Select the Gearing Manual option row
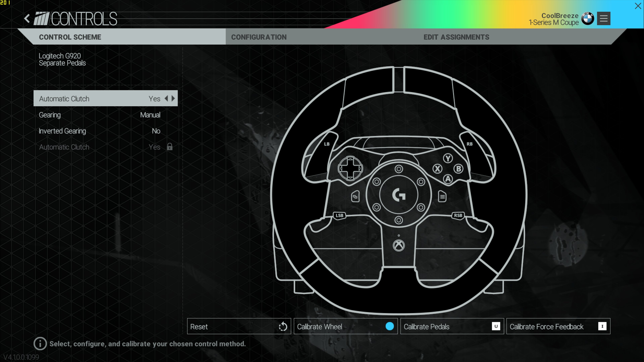Image resolution: width=644 pixels, height=362 pixels. click(x=105, y=115)
